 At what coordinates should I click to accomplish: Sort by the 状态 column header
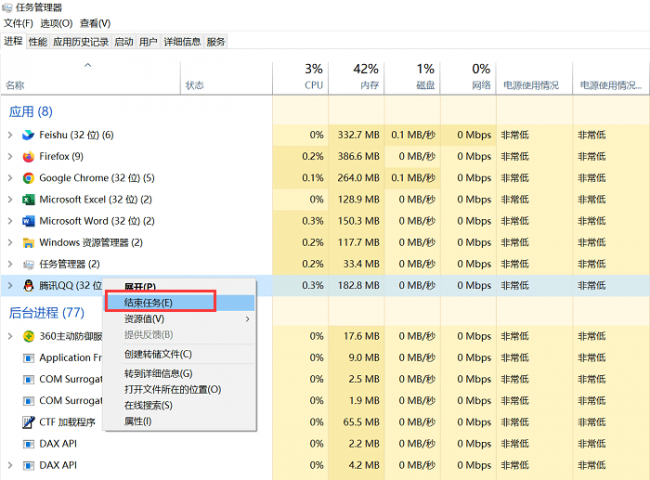tap(226, 78)
